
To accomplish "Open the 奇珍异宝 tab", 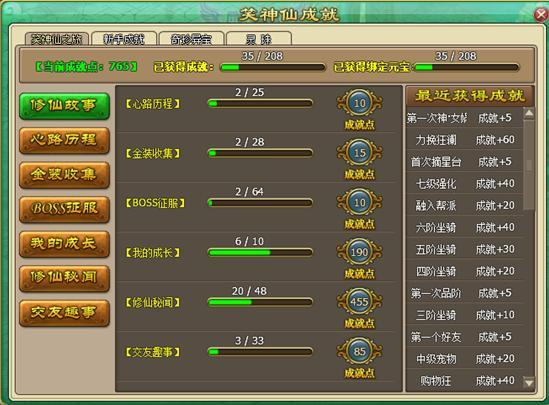I will tap(191, 39).
